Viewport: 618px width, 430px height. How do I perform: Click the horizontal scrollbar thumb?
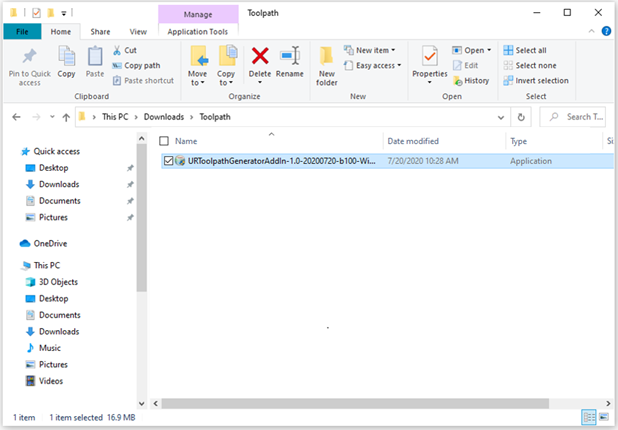[355, 403]
